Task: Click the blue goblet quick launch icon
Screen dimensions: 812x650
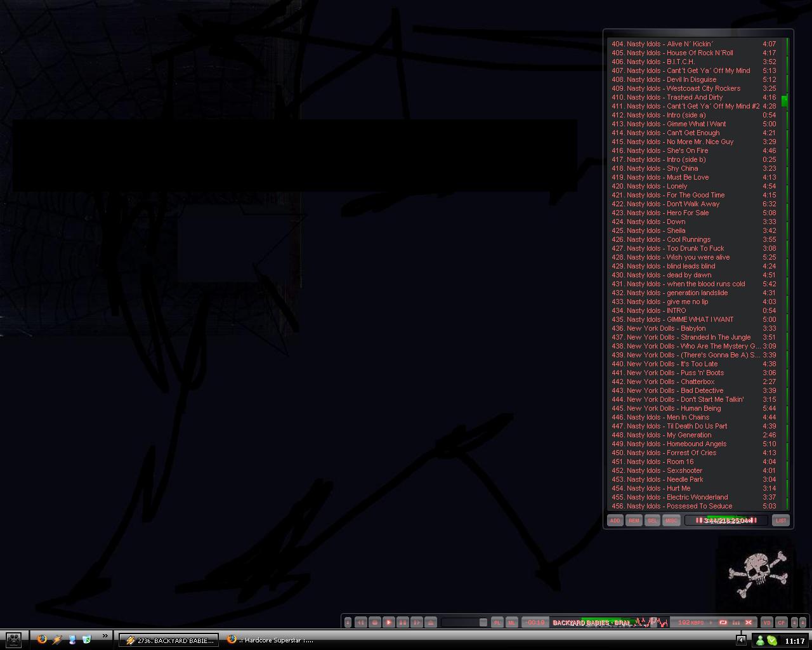Action: coord(72,639)
